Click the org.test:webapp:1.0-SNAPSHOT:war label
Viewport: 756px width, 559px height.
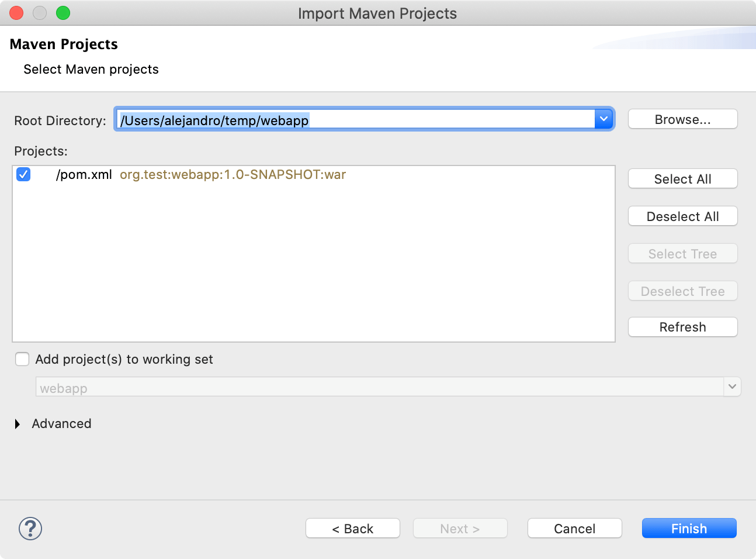[x=233, y=174]
